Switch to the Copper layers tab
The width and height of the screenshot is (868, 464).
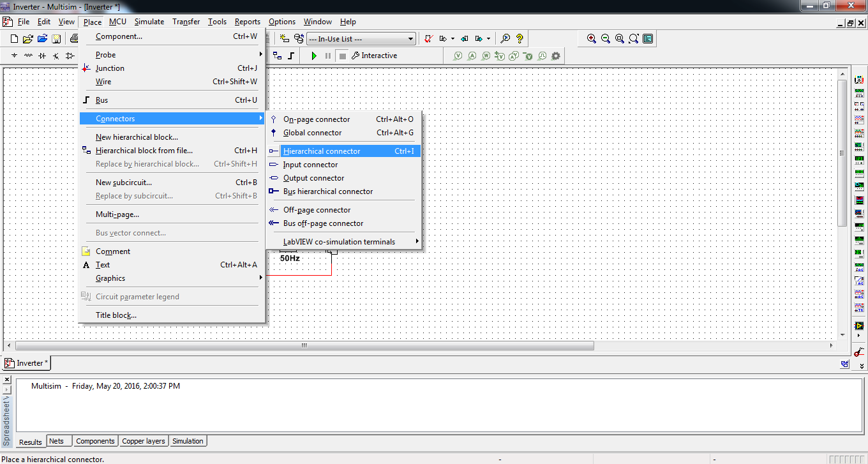coord(144,441)
